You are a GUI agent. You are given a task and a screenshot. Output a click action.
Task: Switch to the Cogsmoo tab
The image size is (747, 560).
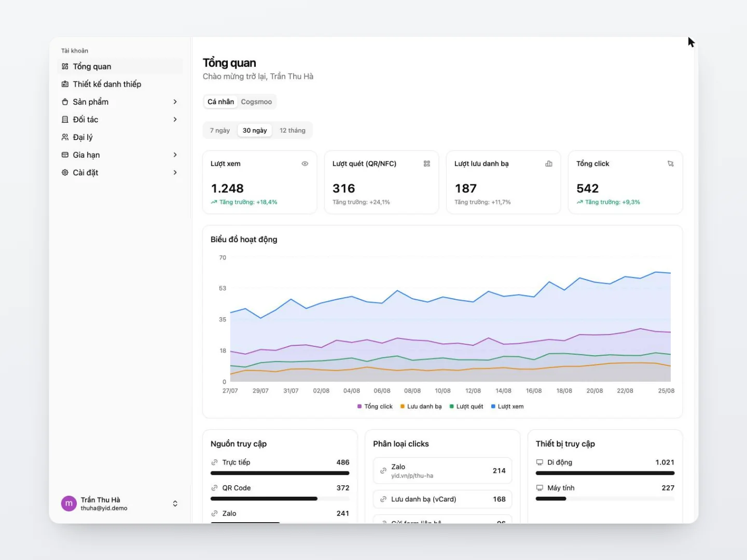click(256, 102)
